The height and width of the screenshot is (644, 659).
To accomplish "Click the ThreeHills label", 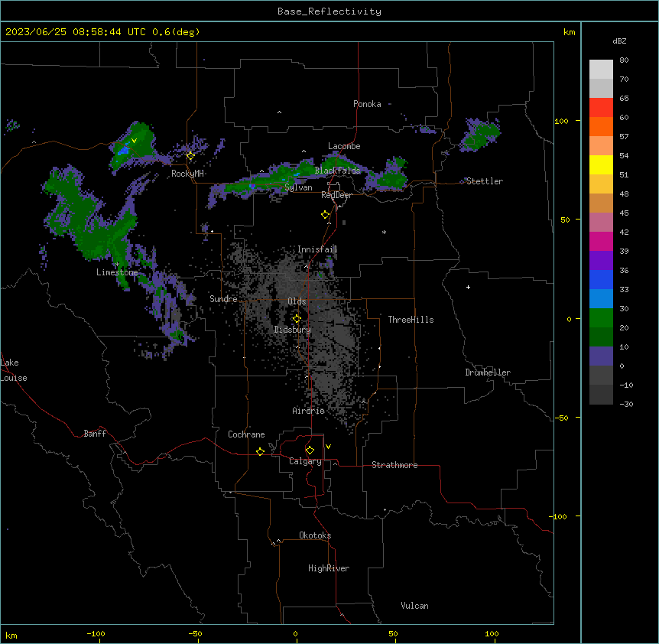I will pos(411,320).
